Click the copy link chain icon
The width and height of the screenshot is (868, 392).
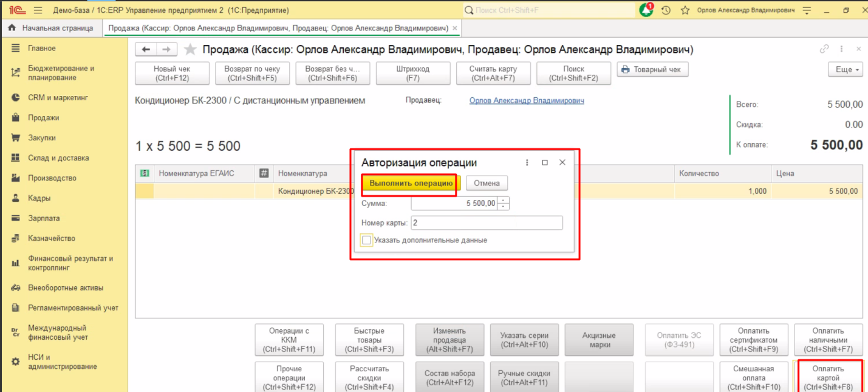pyautogui.click(x=824, y=49)
